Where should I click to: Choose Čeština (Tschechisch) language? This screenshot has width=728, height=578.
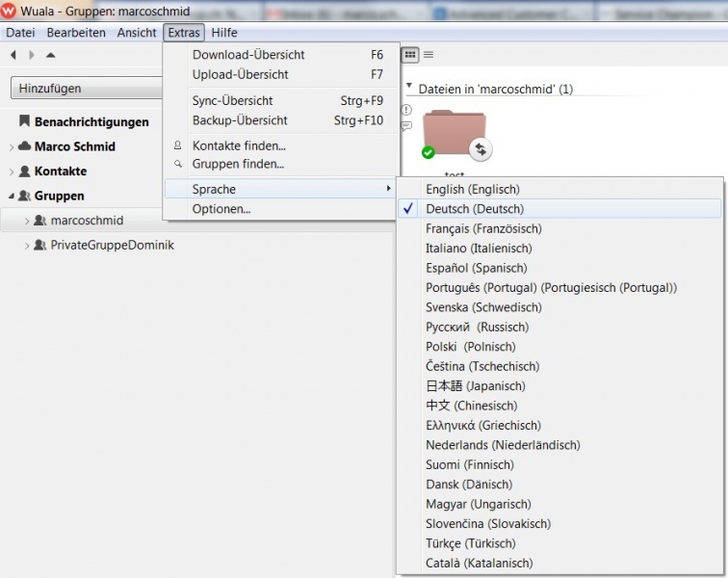coord(559,366)
